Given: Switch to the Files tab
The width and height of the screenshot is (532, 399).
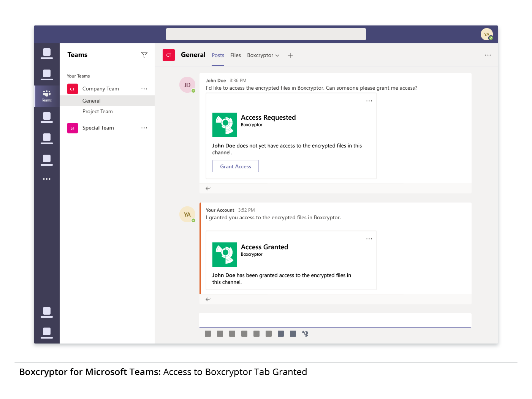Looking at the screenshot, I should coord(236,55).
